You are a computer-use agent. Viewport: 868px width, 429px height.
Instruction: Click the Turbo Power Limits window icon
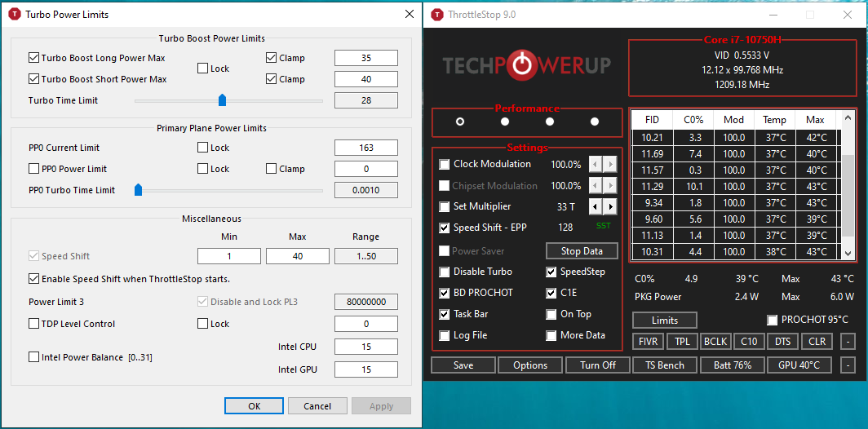pyautogui.click(x=15, y=15)
